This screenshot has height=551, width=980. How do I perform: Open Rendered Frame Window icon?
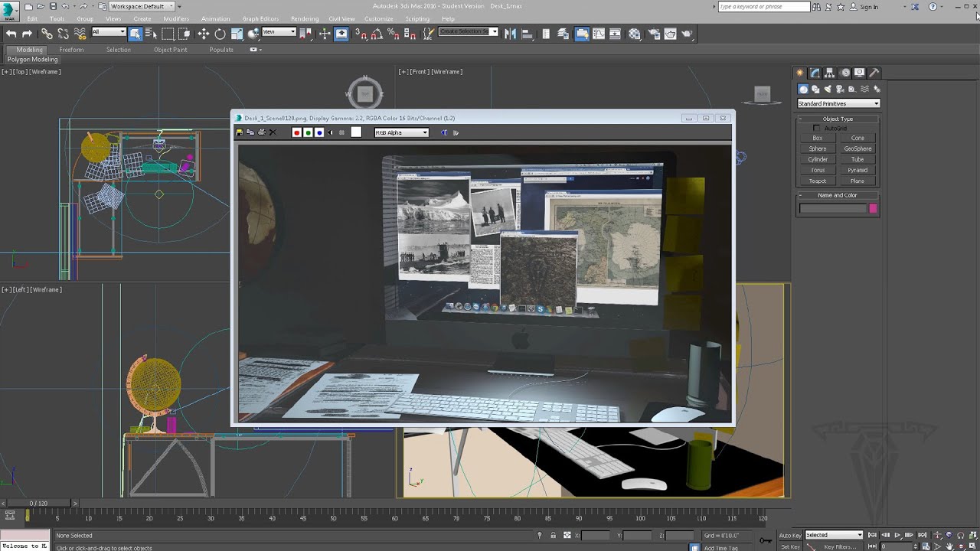pos(671,34)
